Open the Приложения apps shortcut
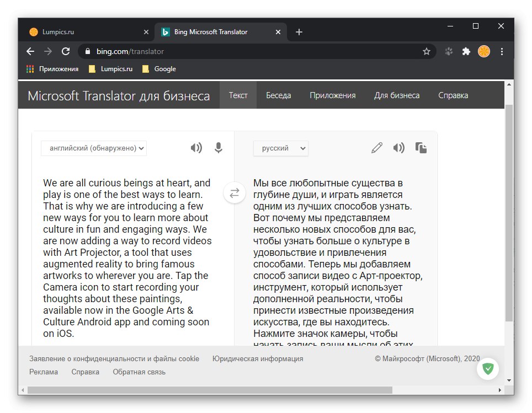Viewport: 532px width, 413px height. tap(52, 69)
